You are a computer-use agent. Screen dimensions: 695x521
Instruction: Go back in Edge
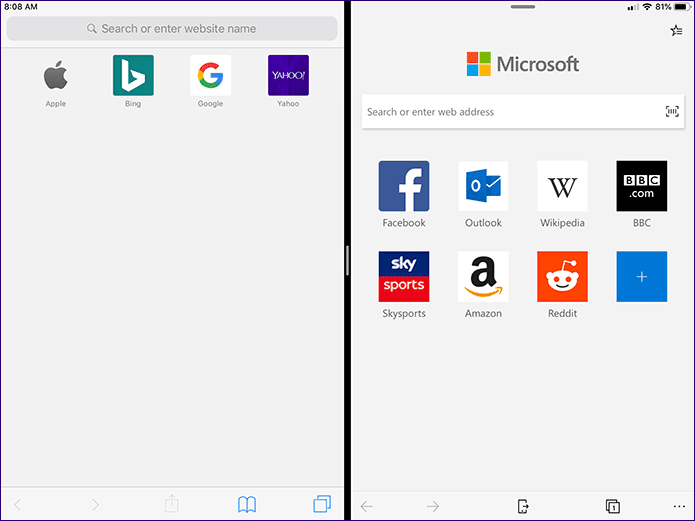[x=367, y=506]
